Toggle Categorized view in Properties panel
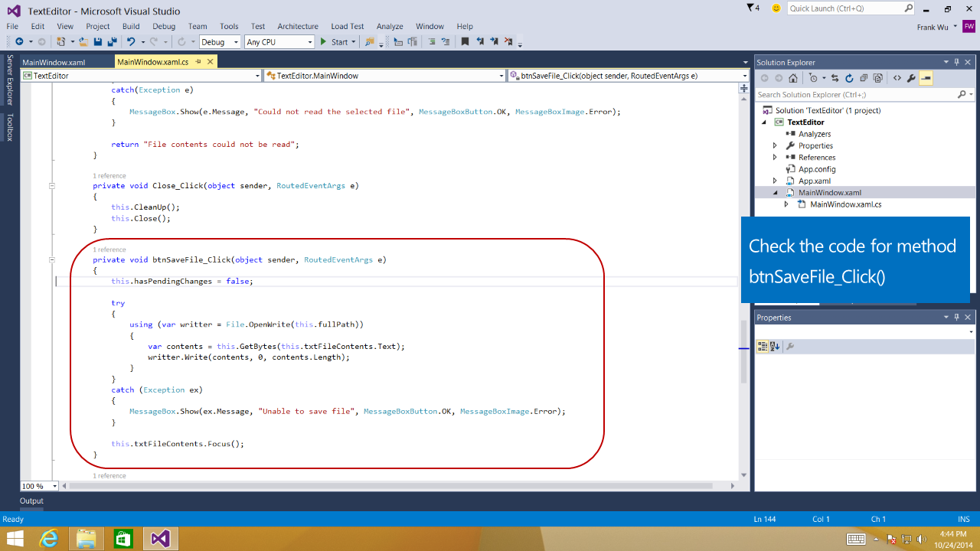980x551 pixels. (x=763, y=347)
